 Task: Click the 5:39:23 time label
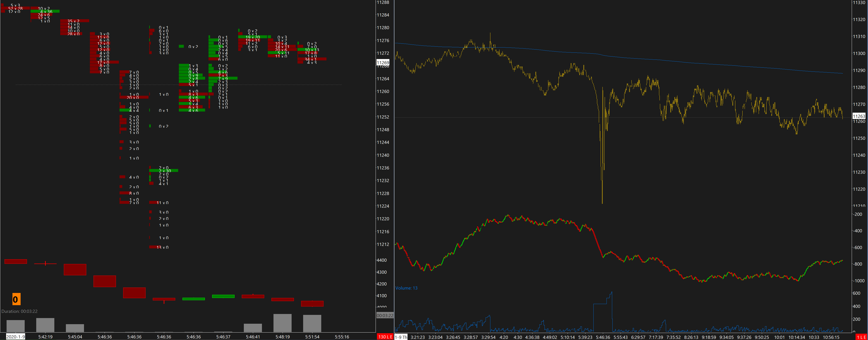pos(585,337)
